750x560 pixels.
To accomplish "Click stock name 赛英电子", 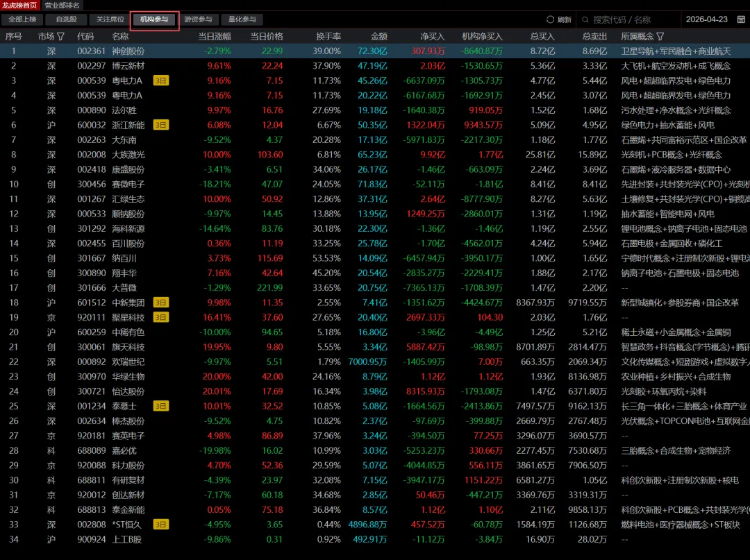I will click(128, 436).
